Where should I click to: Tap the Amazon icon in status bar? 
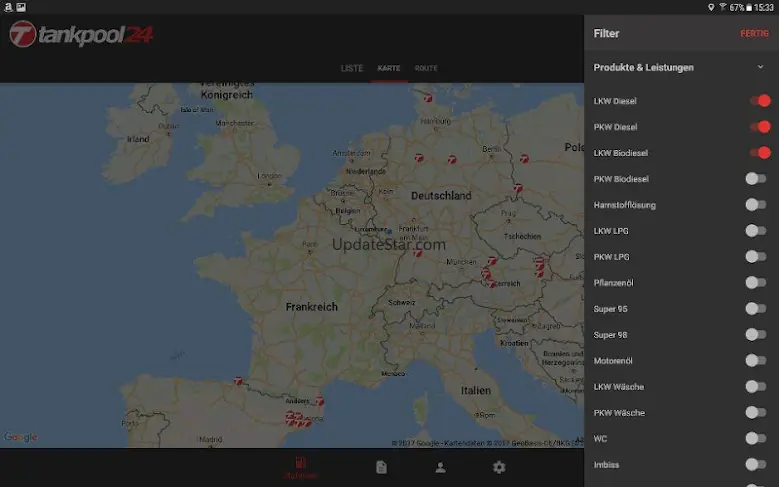click(x=8, y=7)
